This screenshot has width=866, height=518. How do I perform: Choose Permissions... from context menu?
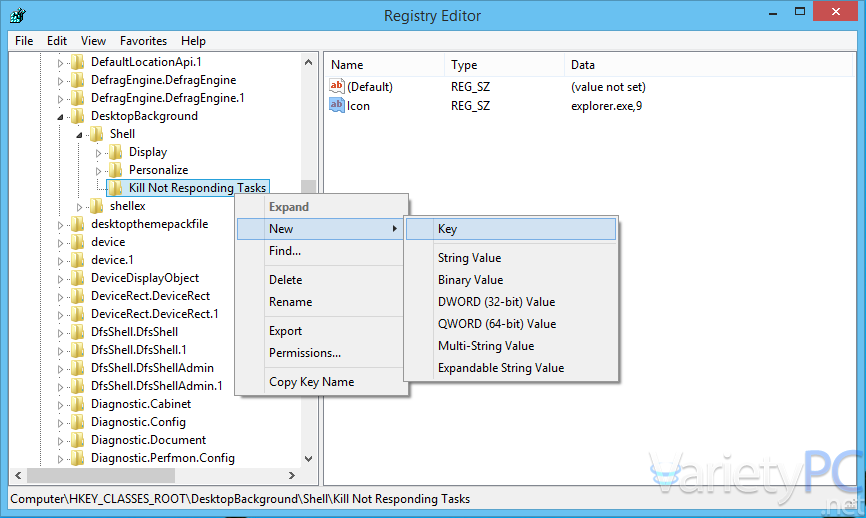304,353
